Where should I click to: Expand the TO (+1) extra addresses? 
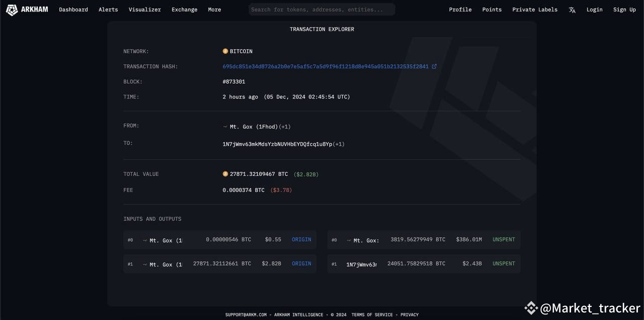pyautogui.click(x=339, y=144)
